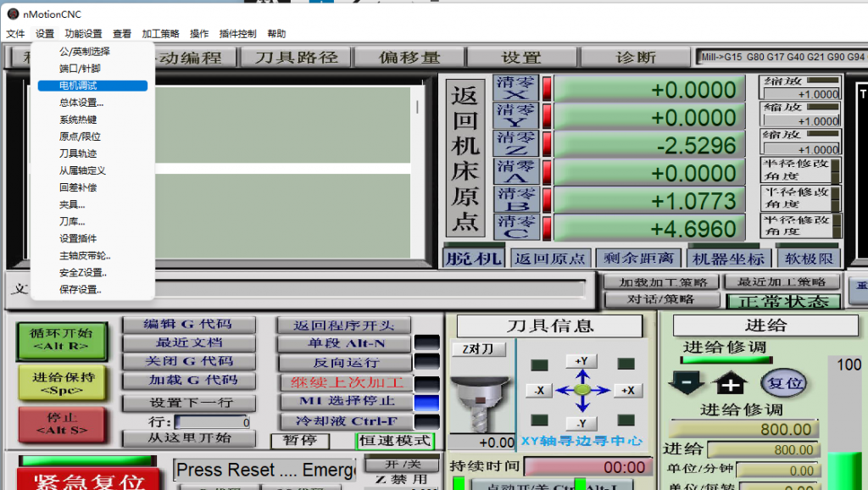Toggle 开/关 Z禁用 button
The width and height of the screenshot is (868, 490).
pyautogui.click(x=402, y=464)
